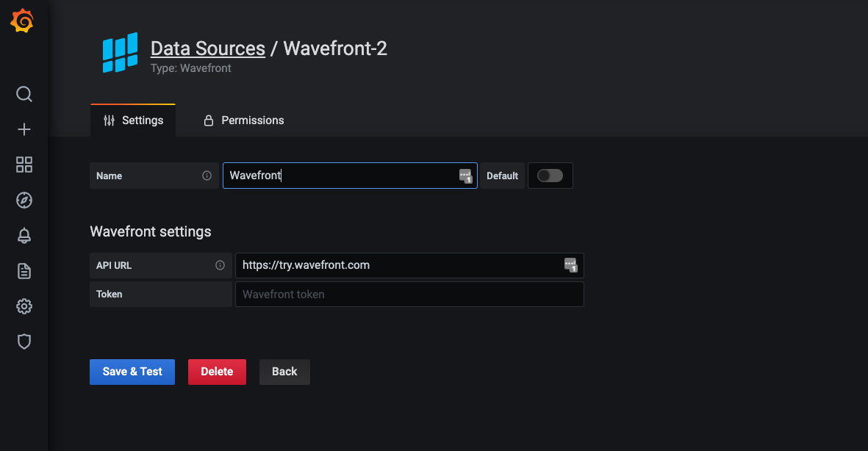
Task: Click password manager icon in Name field
Action: point(465,176)
